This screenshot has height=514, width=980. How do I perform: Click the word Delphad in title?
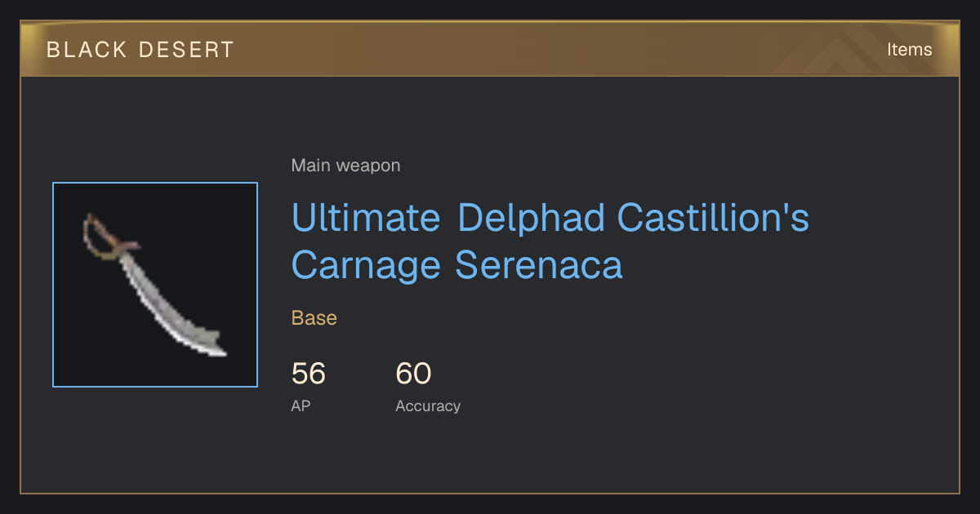tap(532, 218)
